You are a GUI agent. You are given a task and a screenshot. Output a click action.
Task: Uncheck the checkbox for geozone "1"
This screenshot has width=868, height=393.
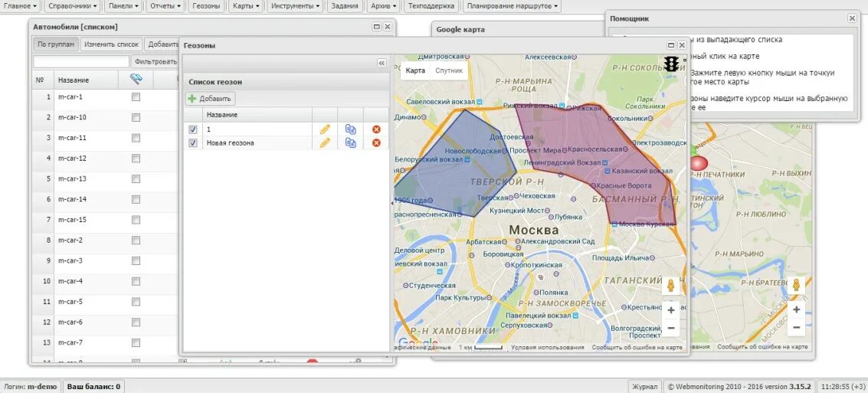click(192, 129)
